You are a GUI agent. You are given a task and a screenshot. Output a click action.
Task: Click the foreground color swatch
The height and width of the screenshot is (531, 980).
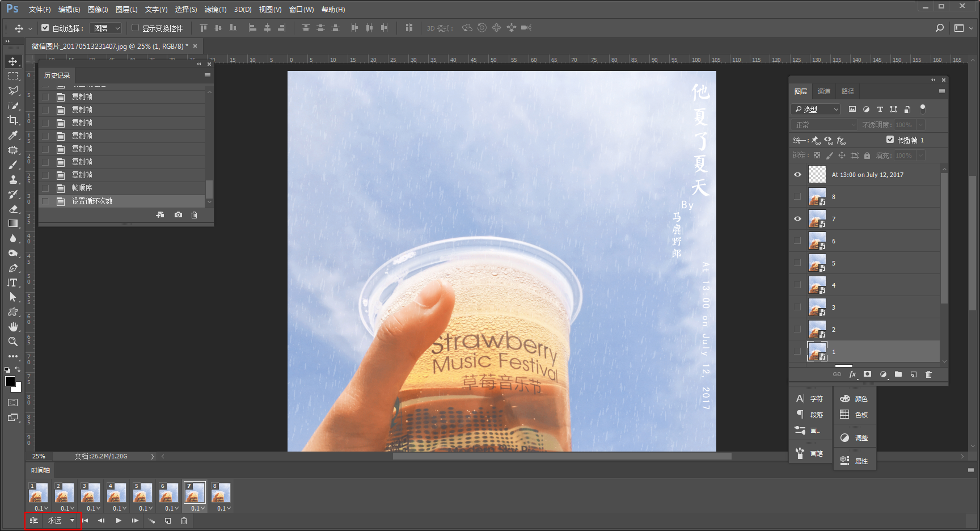10,381
